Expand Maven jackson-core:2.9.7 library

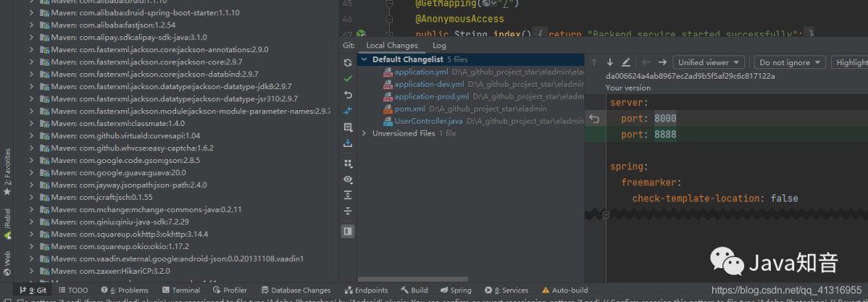click(x=31, y=62)
